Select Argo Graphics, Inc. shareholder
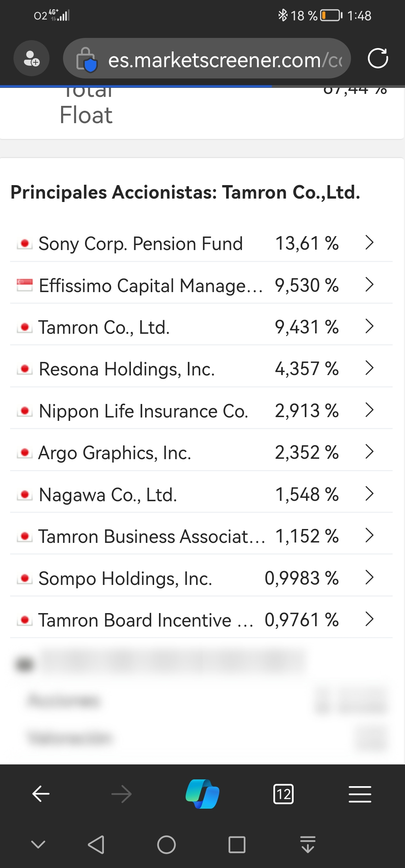This screenshot has width=405, height=868. coord(201,452)
